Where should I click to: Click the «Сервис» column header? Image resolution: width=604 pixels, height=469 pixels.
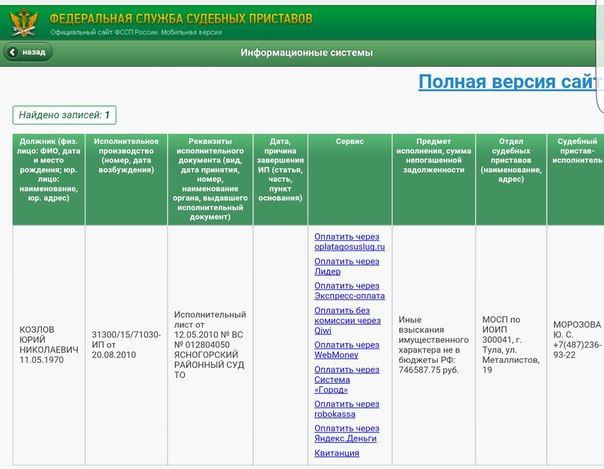(349, 142)
